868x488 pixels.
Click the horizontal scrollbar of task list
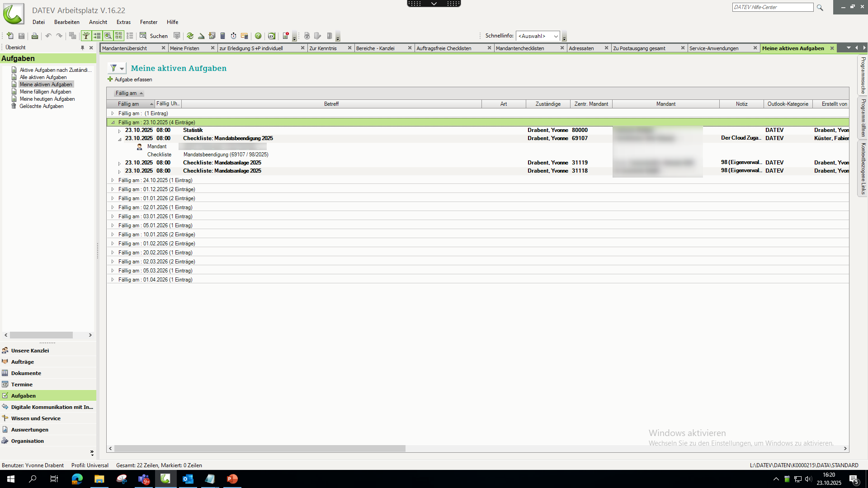pos(259,449)
